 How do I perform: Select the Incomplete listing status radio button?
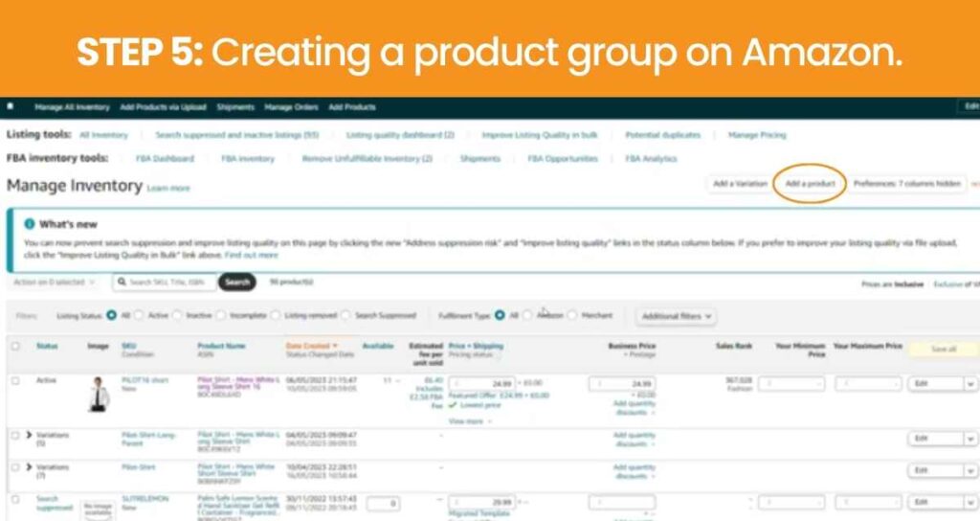(220, 315)
